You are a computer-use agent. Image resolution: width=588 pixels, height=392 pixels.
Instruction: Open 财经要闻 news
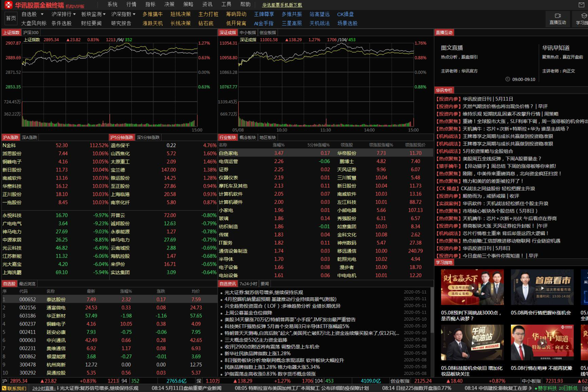[x=91, y=24]
